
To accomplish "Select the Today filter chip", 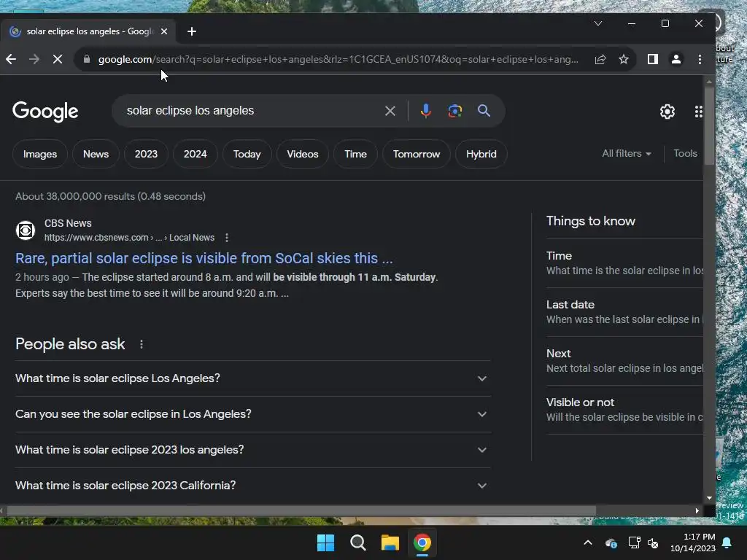I will [x=247, y=155].
